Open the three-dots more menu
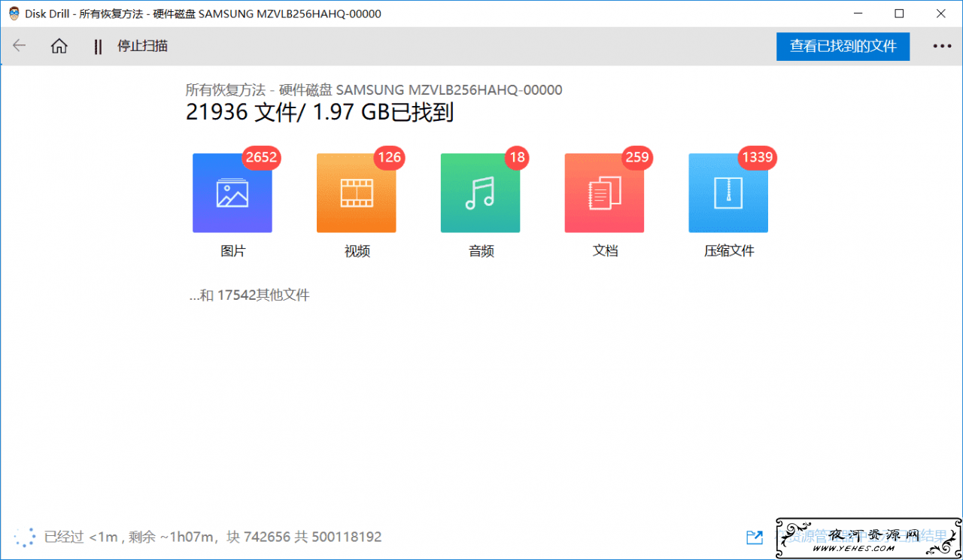Viewport: 963px width, 560px height. (x=942, y=46)
